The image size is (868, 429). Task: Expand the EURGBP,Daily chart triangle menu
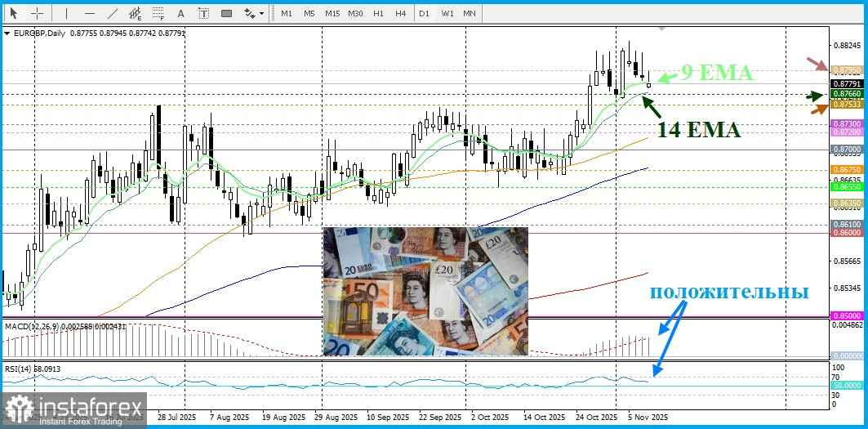tap(6, 34)
